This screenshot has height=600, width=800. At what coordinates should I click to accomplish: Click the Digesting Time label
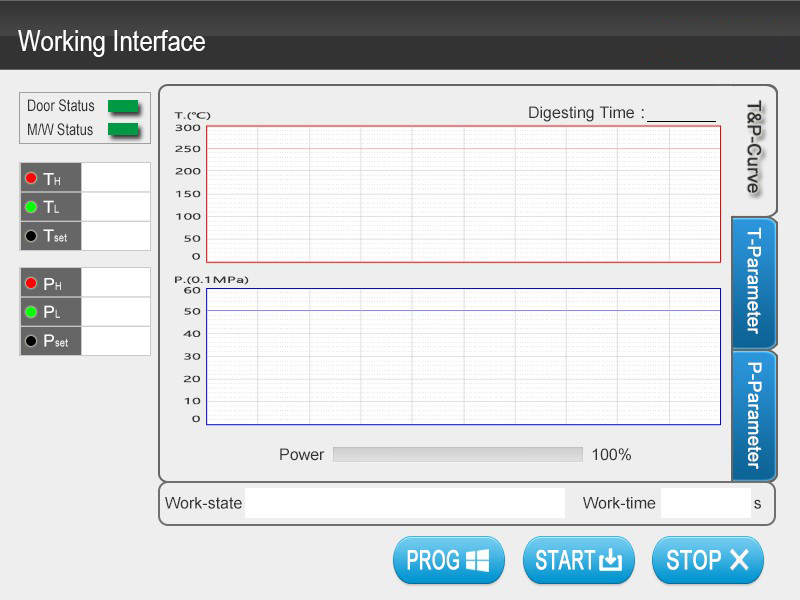coord(586,113)
